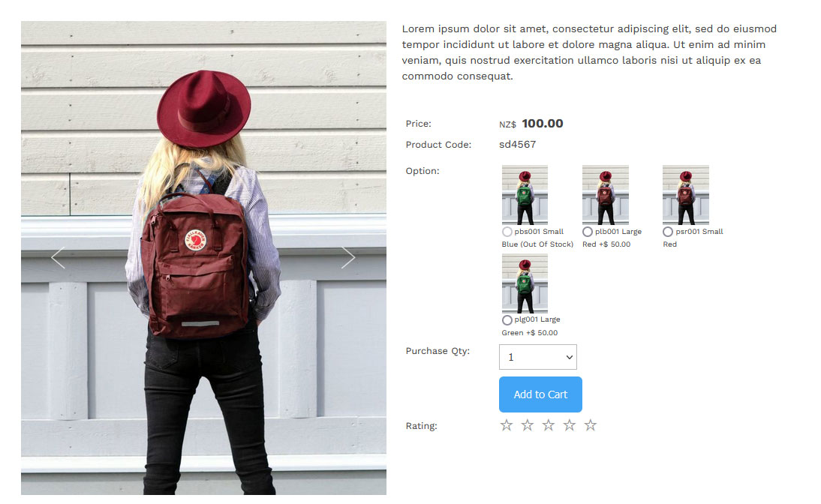The image size is (821, 504).
Task: Rate the product one star
Action: click(x=507, y=425)
